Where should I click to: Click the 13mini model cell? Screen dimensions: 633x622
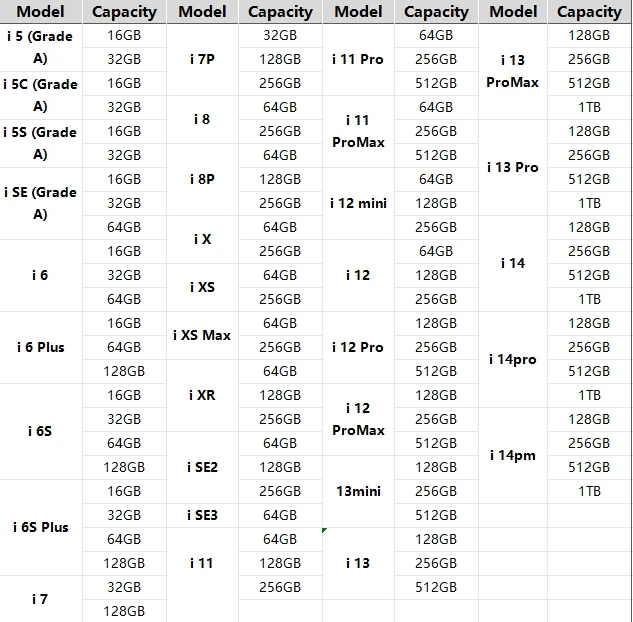(358, 491)
